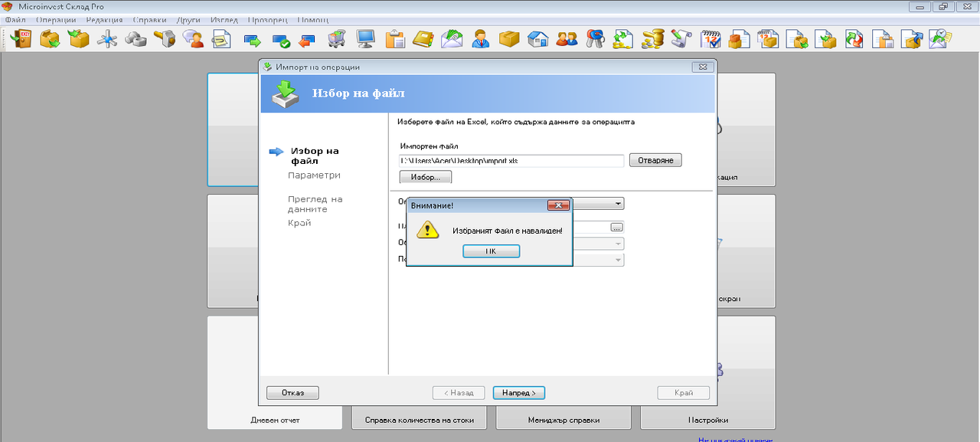Click the blue card with orange arrow icon
This screenshot has width=980, height=442.
coord(308,39)
